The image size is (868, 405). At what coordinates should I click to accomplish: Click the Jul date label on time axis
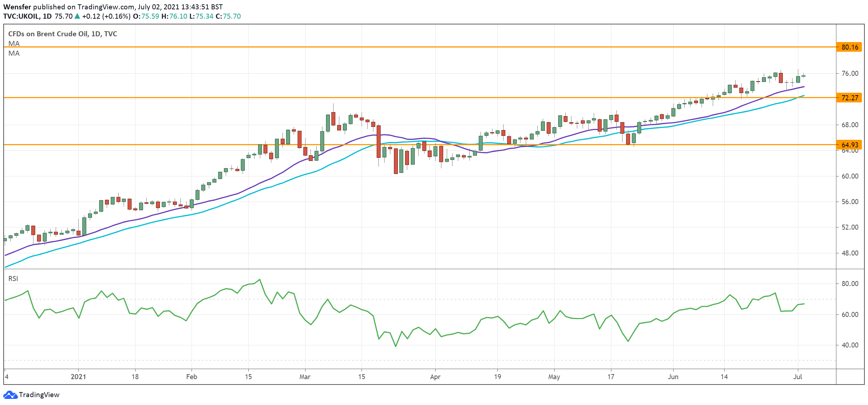pyautogui.click(x=798, y=377)
